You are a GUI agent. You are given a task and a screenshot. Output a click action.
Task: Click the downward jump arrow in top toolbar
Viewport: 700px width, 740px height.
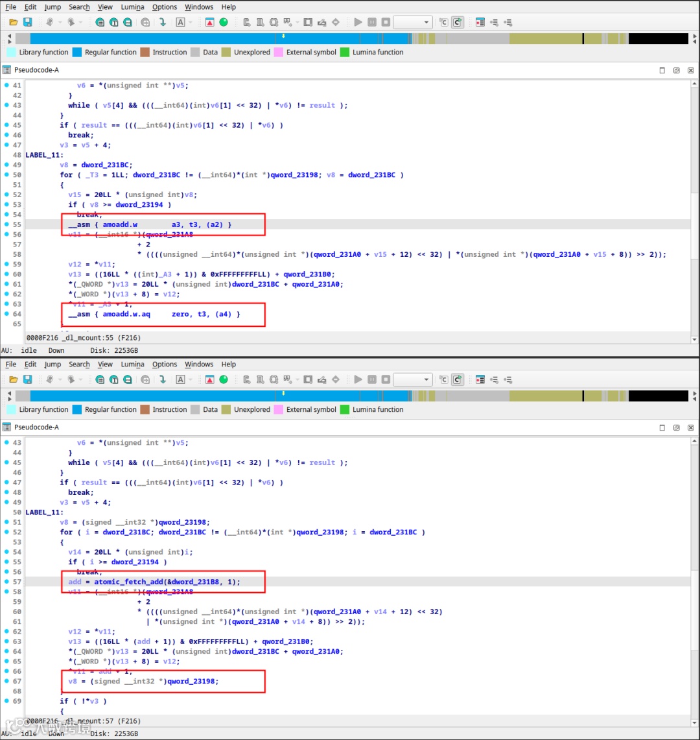point(162,22)
